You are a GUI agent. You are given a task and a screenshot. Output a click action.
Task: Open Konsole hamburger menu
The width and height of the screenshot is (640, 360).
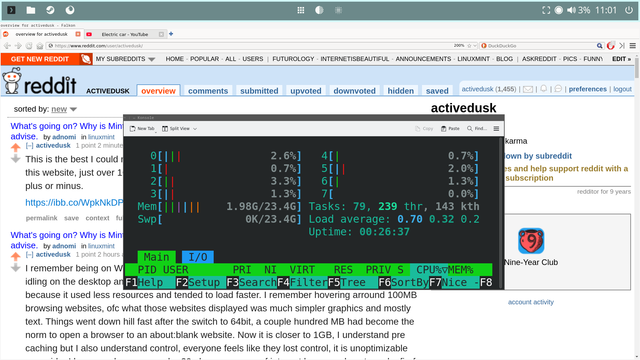[496, 129]
